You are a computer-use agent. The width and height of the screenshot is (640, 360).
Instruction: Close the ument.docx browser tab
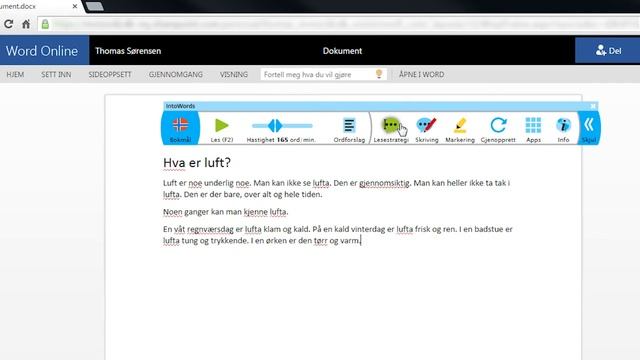(75, 6)
